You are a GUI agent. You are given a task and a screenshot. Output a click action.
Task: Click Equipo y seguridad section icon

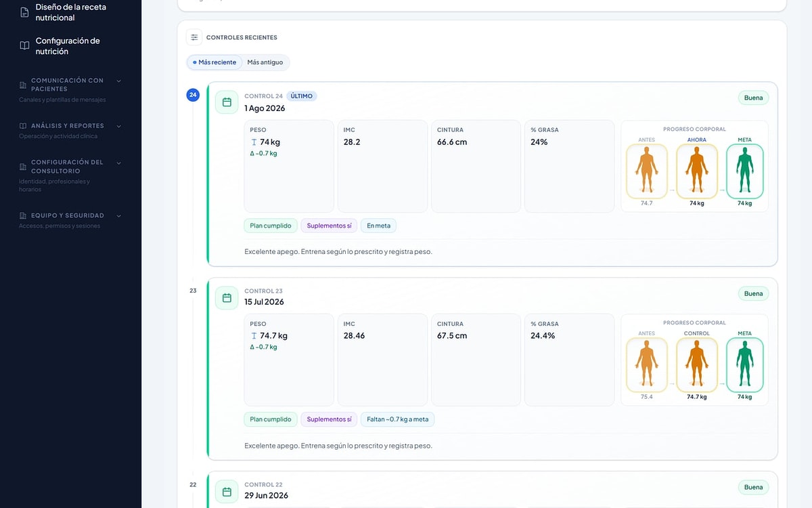coord(23,216)
